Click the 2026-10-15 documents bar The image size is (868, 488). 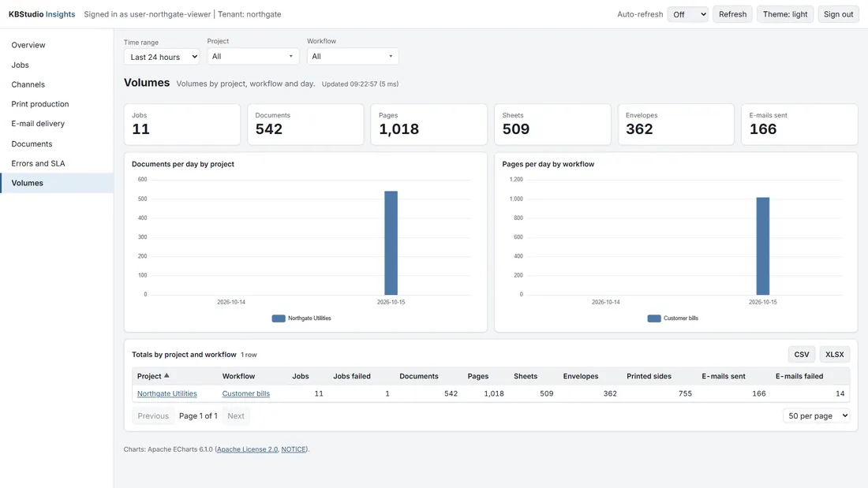391,243
